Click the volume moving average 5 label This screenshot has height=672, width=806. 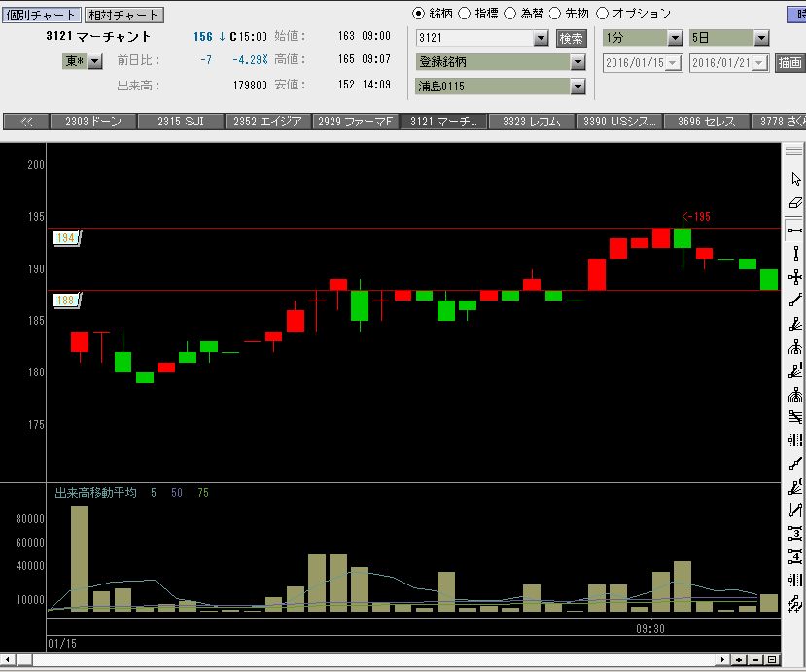(154, 493)
